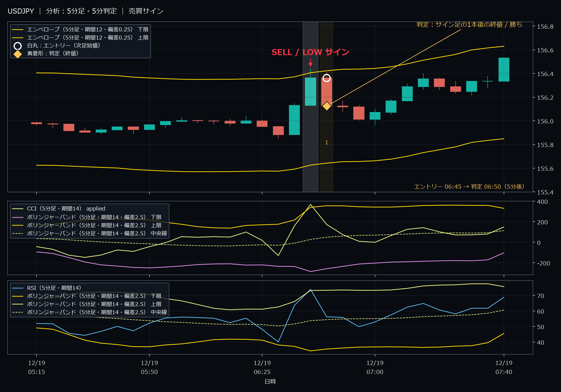This screenshot has width=561, height=392.
Task: Click the USDJPY title text
Action: (21, 11)
